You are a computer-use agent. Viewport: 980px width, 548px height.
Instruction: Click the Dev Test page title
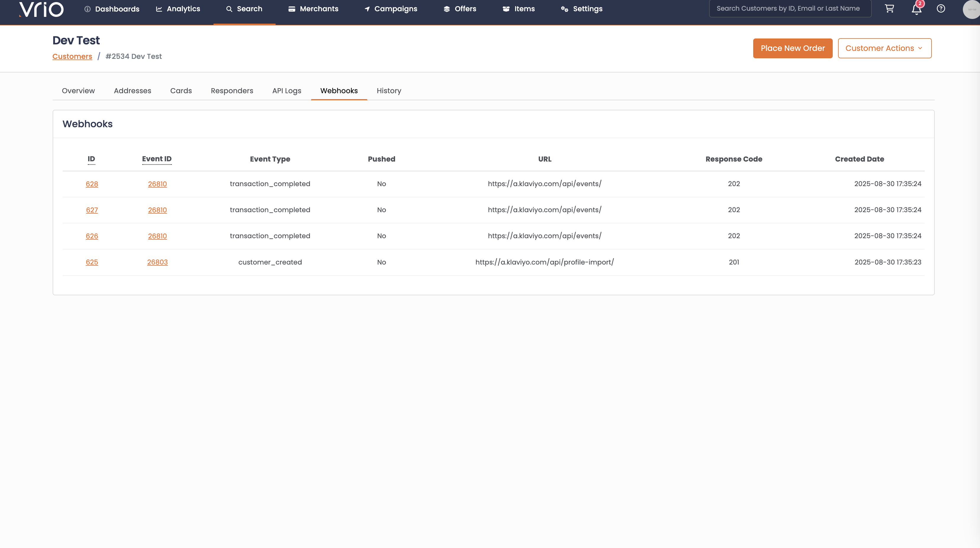point(76,40)
